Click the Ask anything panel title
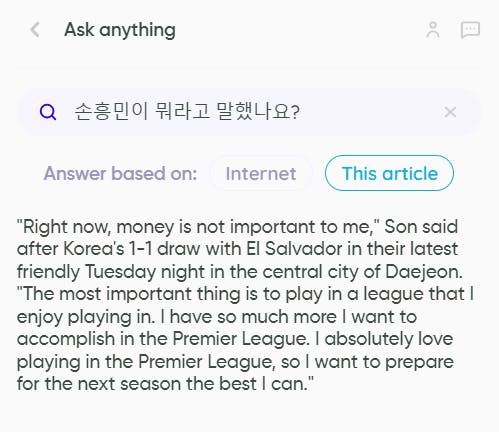Viewport: 499px width, 432px height. coord(120,30)
